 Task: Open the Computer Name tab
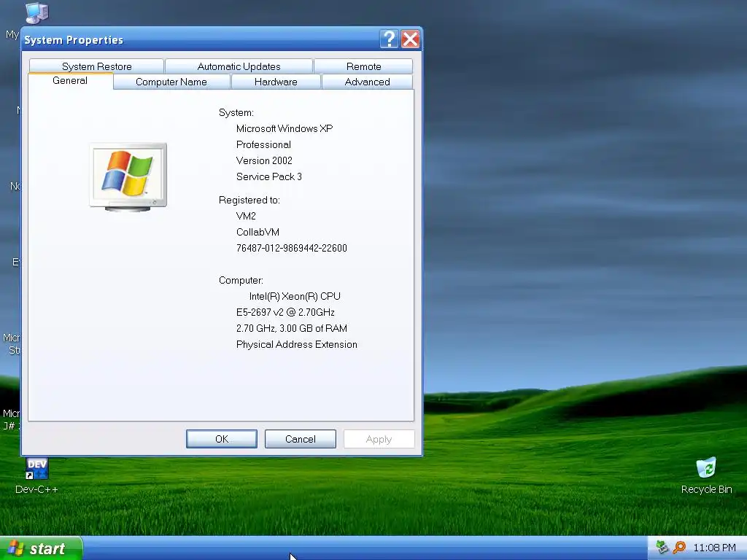(x=171, y=82)
